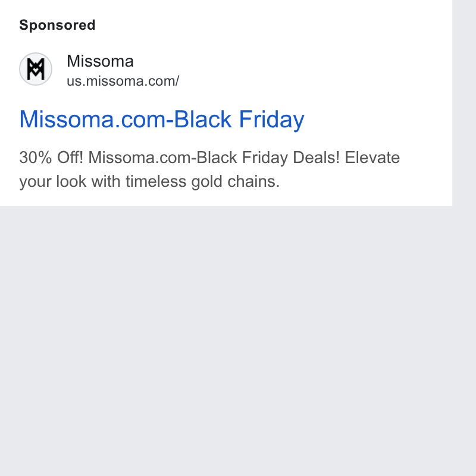
Task: Click the your look with text on second line
Action: (70, 181)
